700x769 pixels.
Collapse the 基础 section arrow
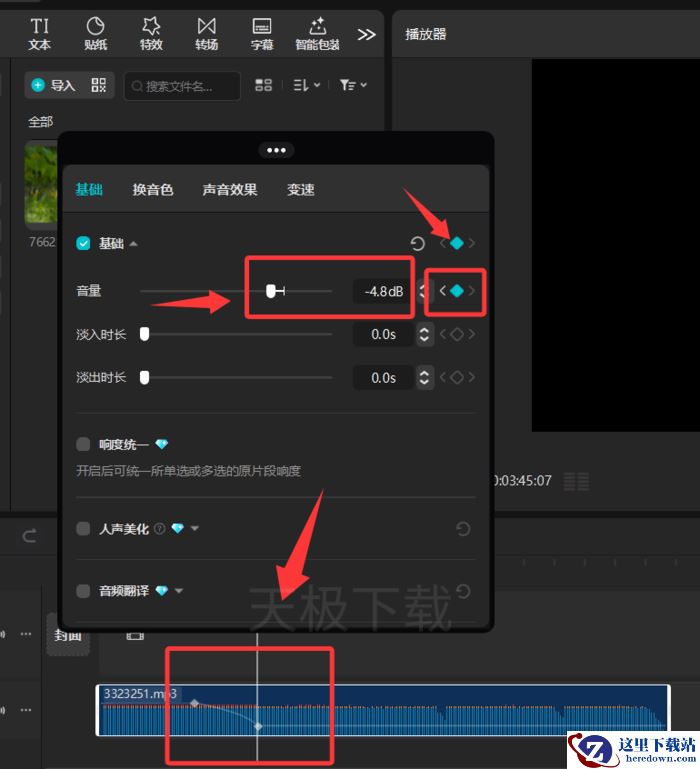(133, 244)
